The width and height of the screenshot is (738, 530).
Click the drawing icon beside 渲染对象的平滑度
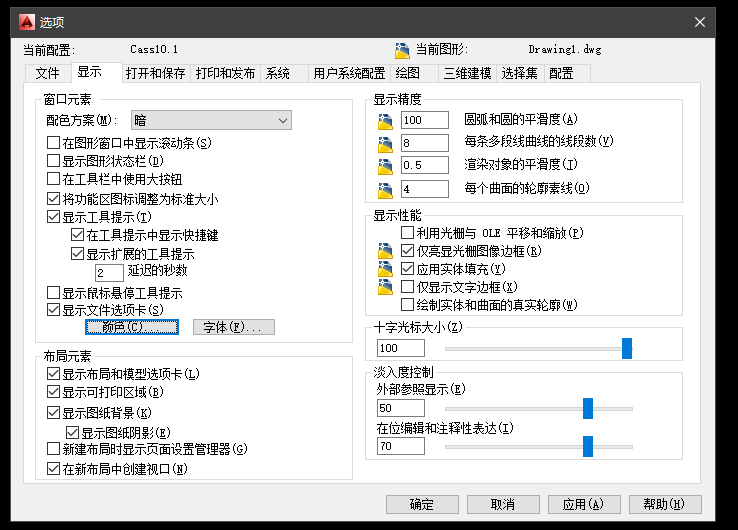387,166
